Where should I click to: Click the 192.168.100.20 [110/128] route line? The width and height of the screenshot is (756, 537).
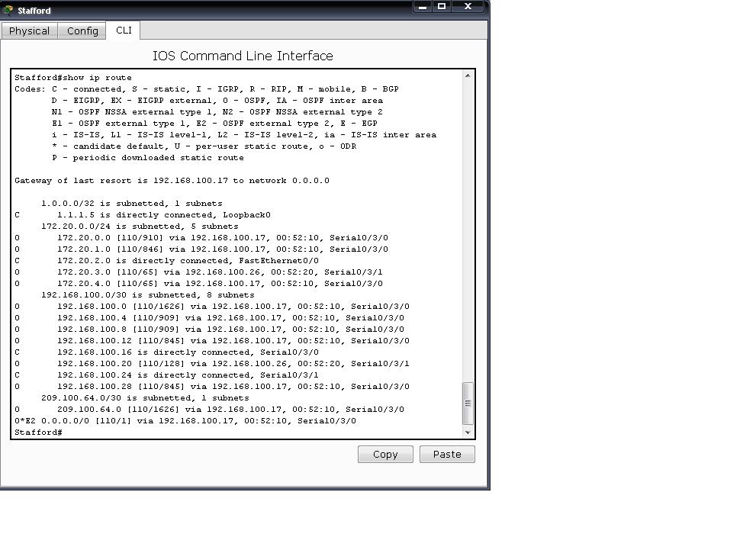click(x=211, y=364)
